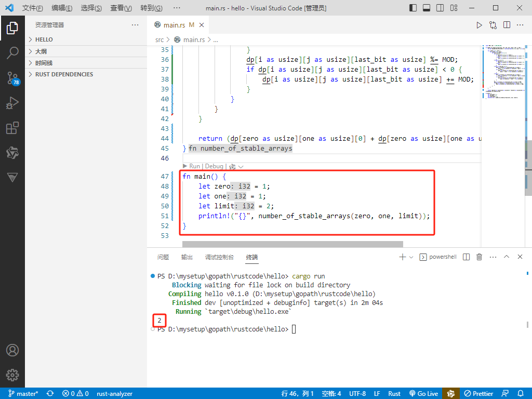
Task: Start Go Live server
Action: click(424, 394)
